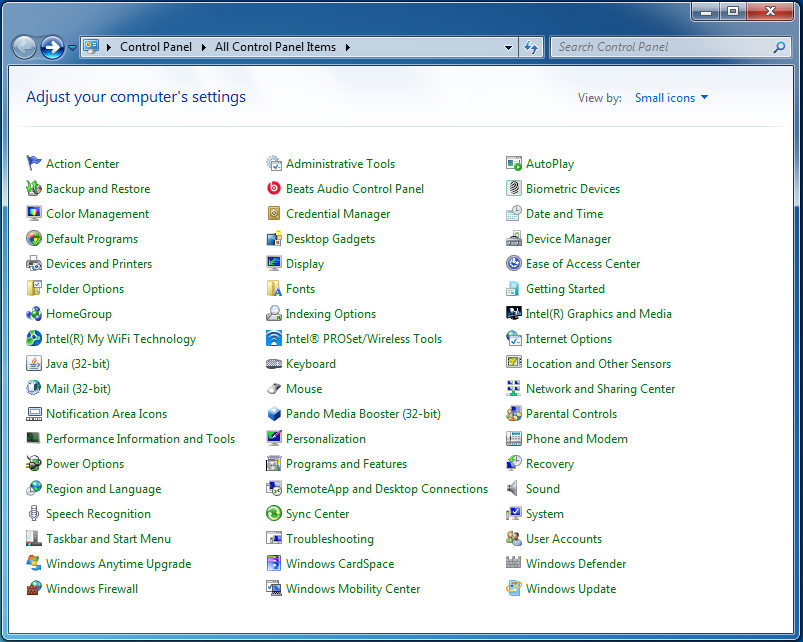Open the Administrative Tools link
This screenshot has width=803, height=642.
(x=340, y=164)
